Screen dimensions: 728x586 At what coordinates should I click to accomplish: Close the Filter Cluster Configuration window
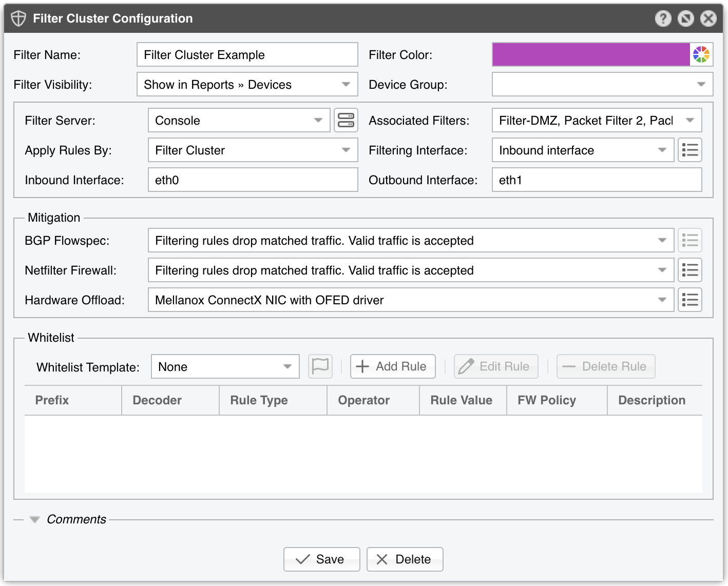pyautogui.click(x=708, y=18)
